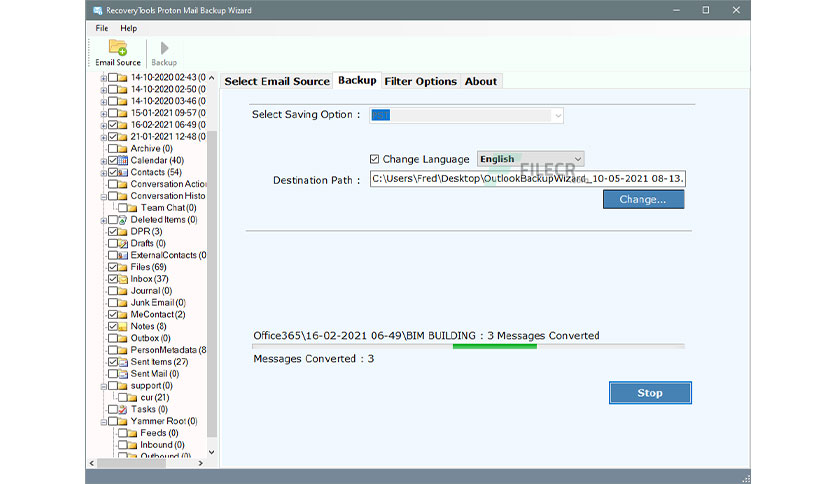The height and width of the screenshot is (484, 836).
Task: Check the Junk Email (0) checkbox
Action: (x=113, y=303)
